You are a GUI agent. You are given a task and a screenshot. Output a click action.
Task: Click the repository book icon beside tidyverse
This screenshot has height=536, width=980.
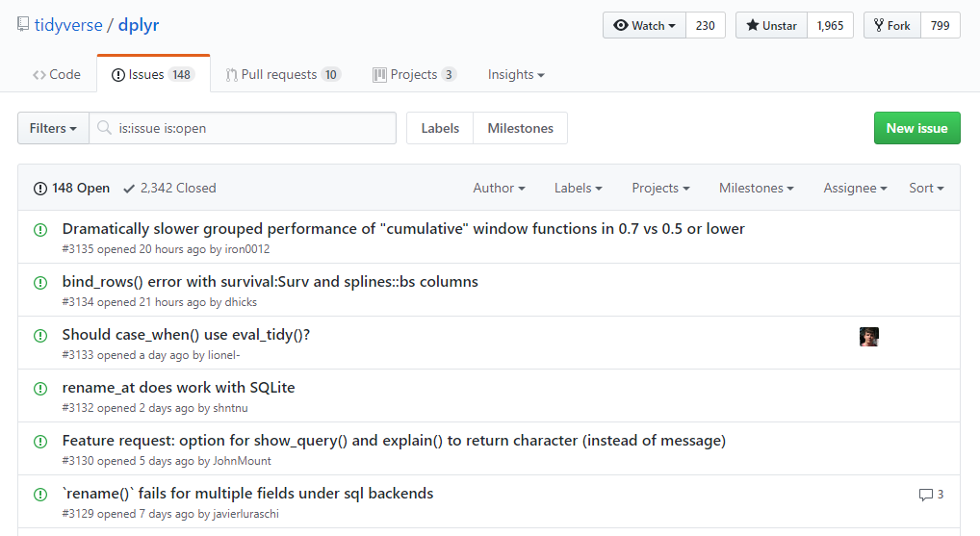coord(23,24)
